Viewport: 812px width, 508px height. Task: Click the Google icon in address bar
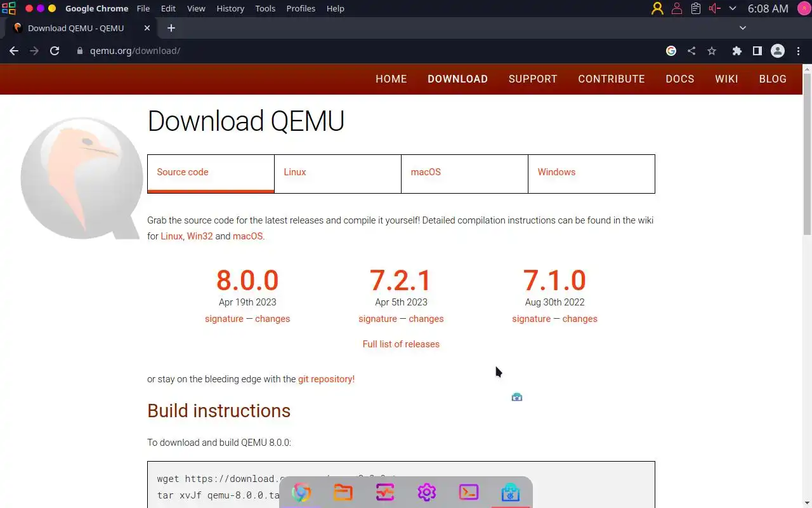point(671,51)
